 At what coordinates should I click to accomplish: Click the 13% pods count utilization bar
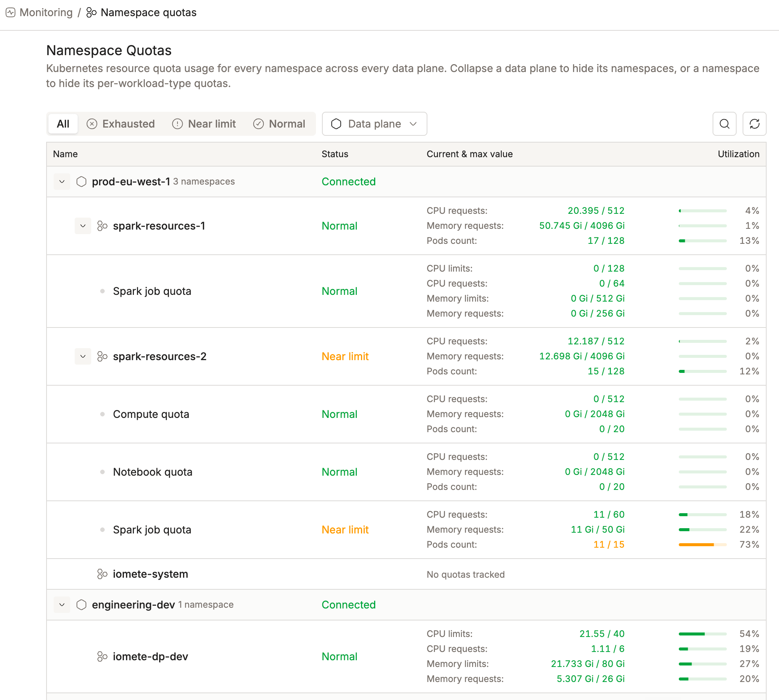(x=702, y=241)
